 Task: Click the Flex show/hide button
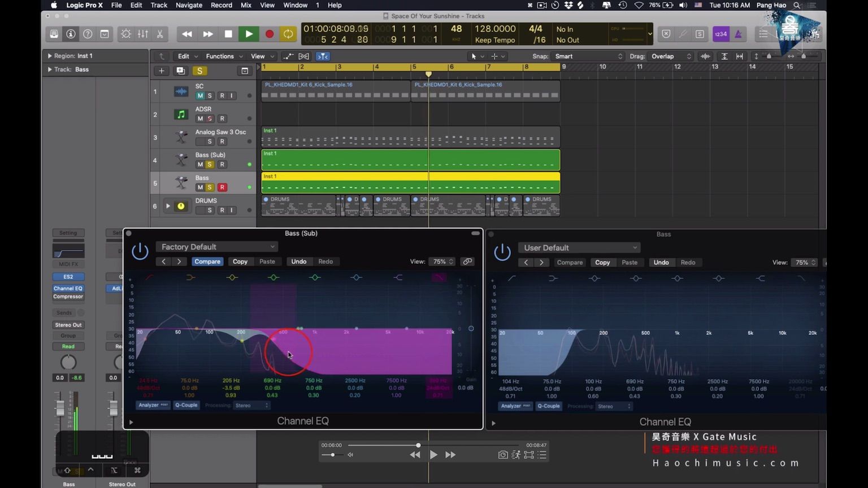pos(303,56)
